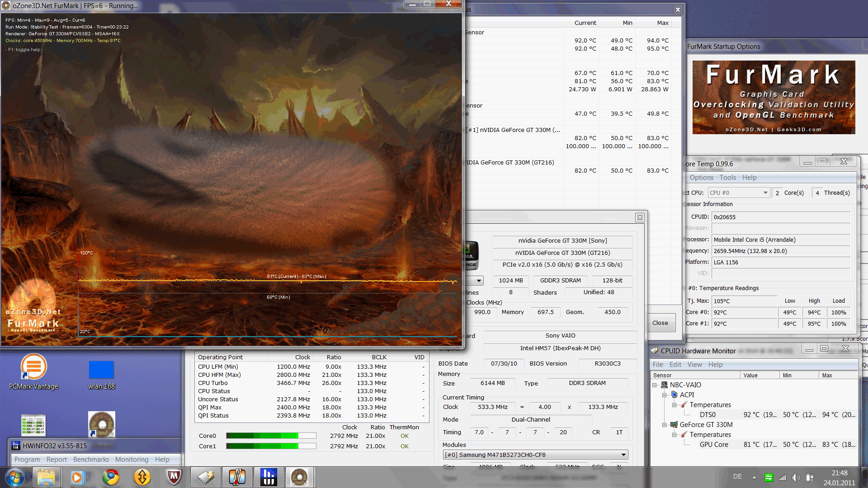Viewport: 868px width, 488px height.
Task: Click Google Chrome taskbar icon
Action: [x=111, y=477]
